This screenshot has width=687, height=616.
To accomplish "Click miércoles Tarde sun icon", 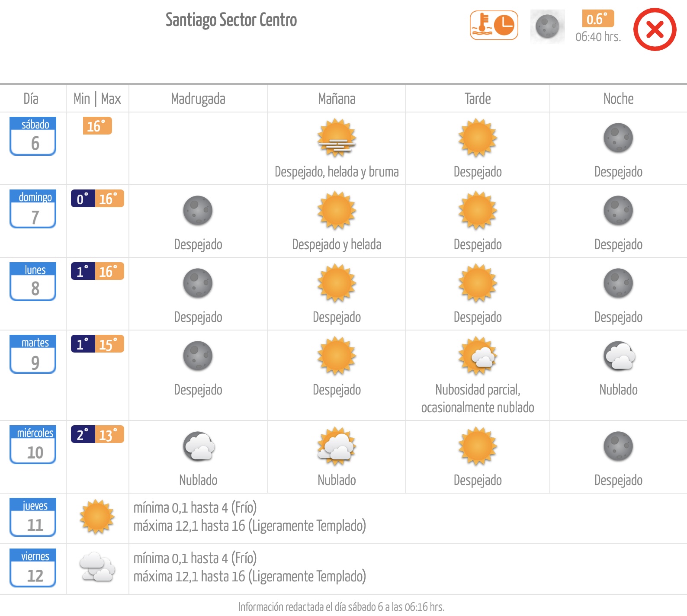I will 478,446.
